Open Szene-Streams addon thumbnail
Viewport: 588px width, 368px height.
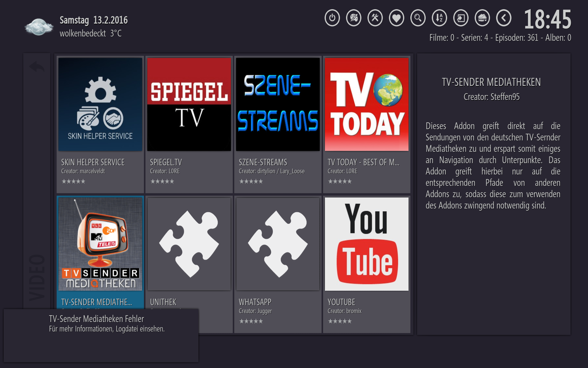(278, 104)
